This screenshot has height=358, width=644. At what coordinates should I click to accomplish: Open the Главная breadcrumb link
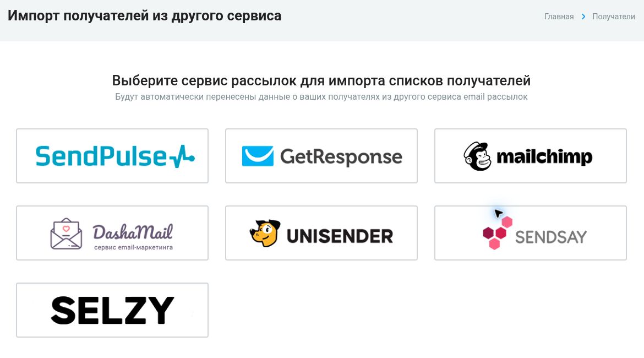[x=559, y=17]
